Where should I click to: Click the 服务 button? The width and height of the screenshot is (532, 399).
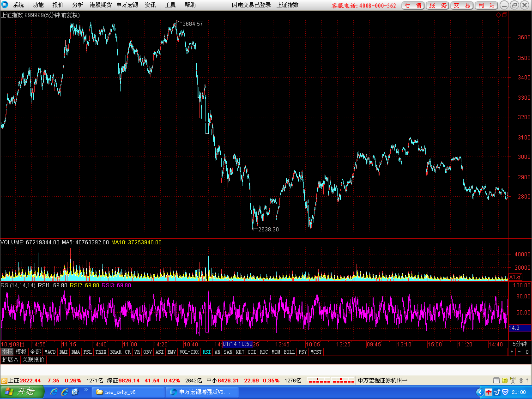(438, 6)
